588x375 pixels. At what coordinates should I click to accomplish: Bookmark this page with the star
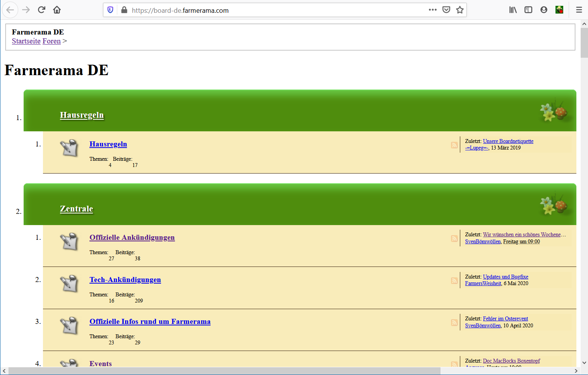pyautogui.click(x=460, y=10)
